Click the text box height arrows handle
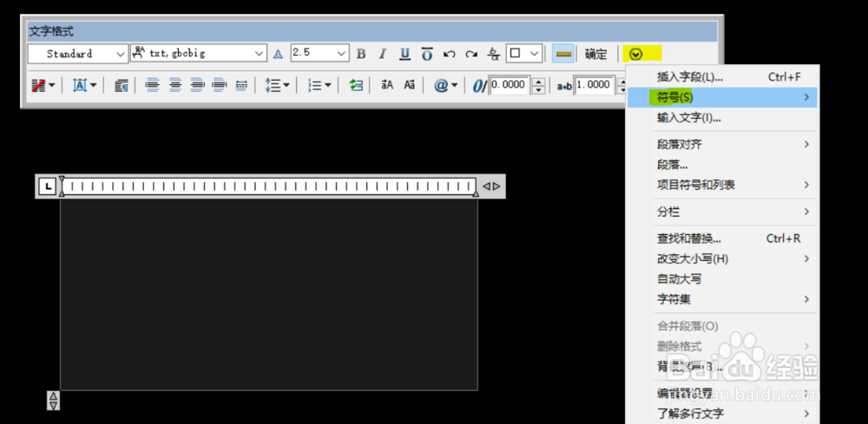This screenshot has height=424, width=868. pos(53,401)
